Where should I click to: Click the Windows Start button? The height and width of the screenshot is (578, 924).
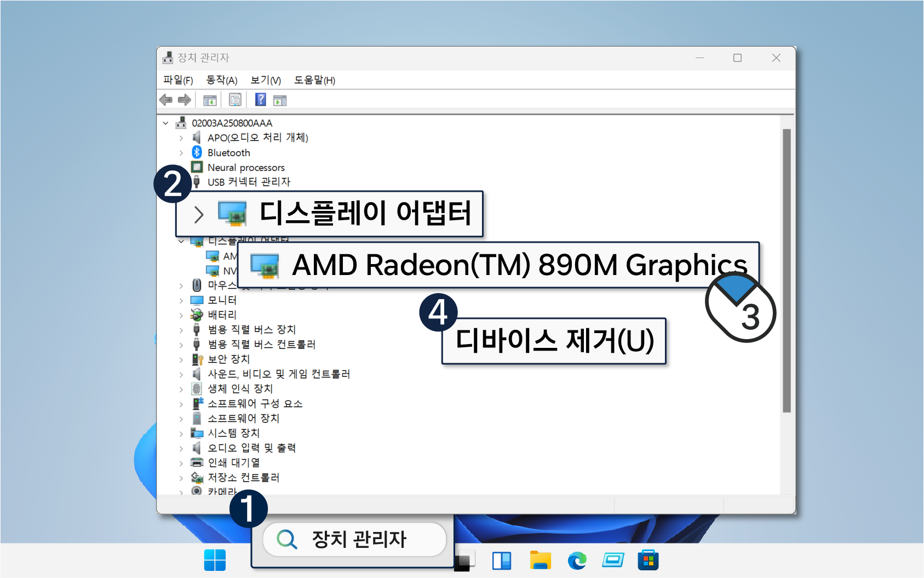(215, 560)
